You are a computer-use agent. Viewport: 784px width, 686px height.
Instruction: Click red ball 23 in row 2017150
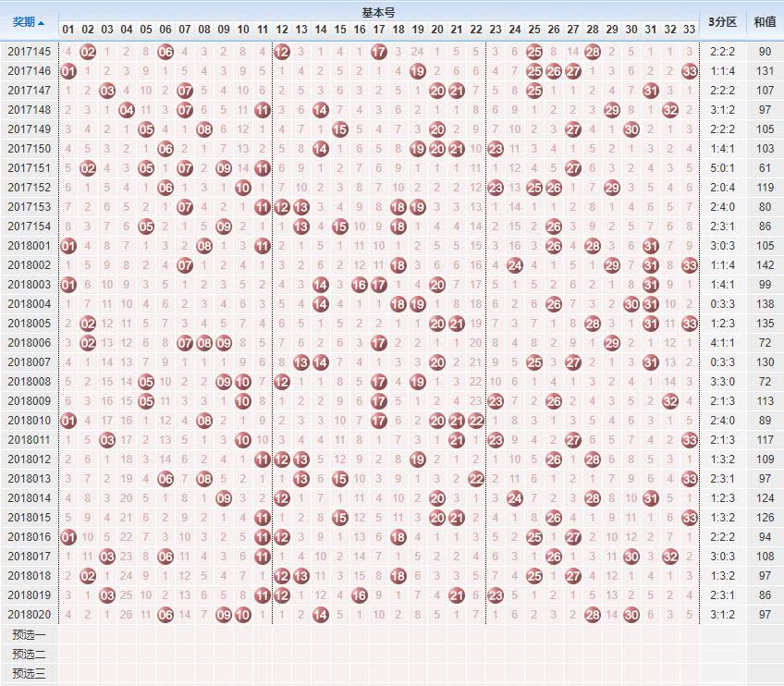[496, 149]
